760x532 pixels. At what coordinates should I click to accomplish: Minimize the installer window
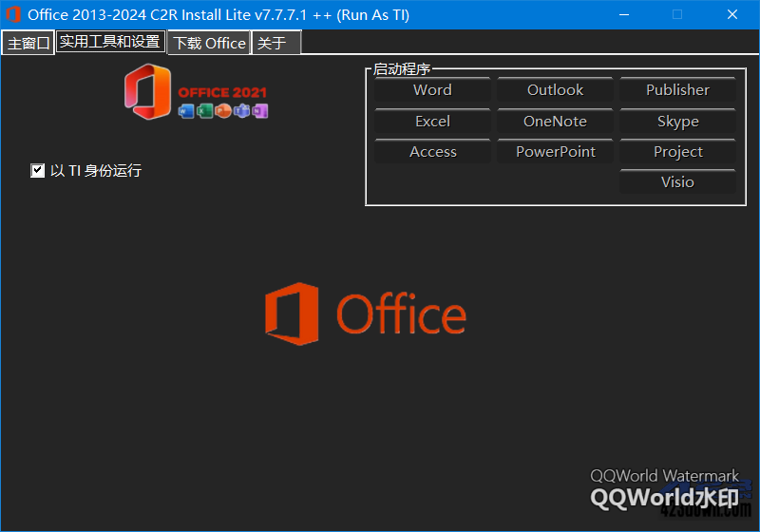coord(624,14)
